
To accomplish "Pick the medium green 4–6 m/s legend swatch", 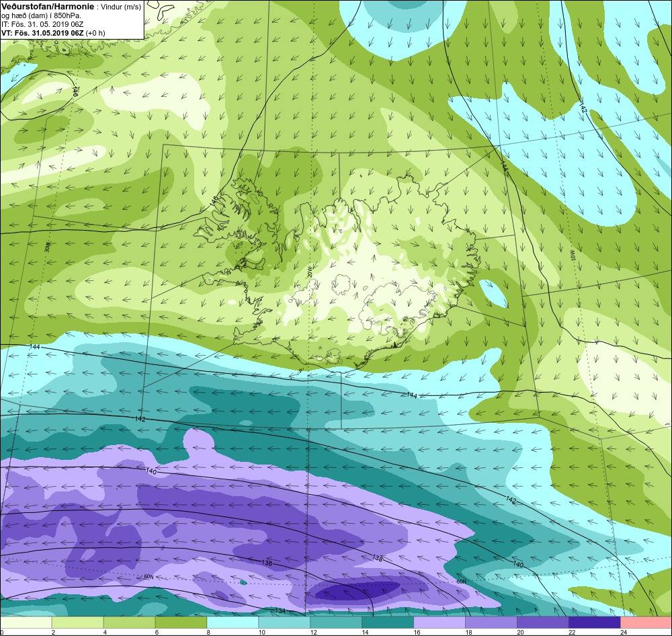I will (130, 623).
